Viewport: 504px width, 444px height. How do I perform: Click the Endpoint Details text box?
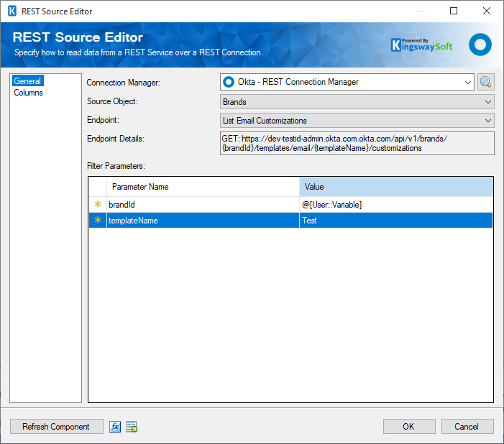click(x=357, y=143)
